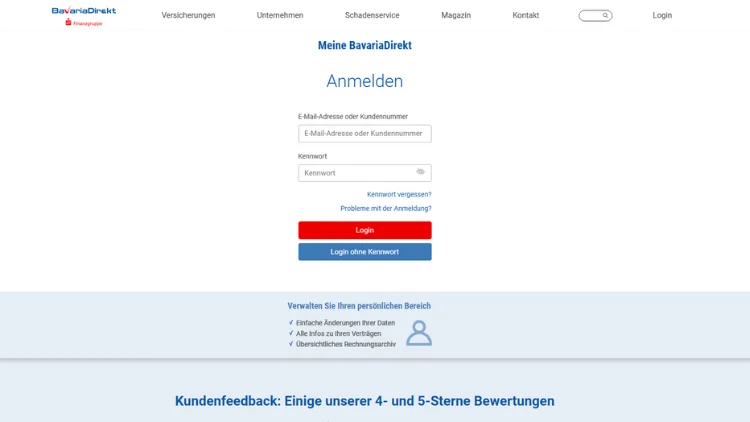This screenshot has width=750, height=422.
Task: Click the Kundenfeedback heading
Action: pyautogui.click(x=364, y=401)
